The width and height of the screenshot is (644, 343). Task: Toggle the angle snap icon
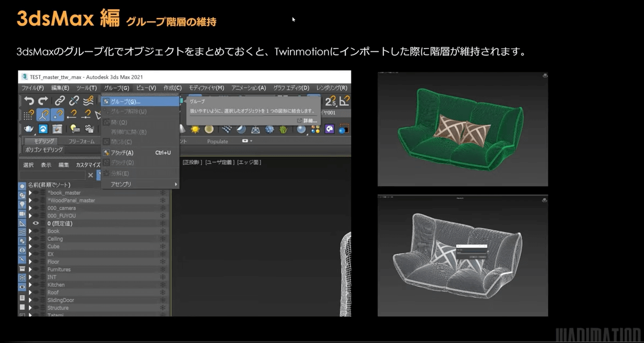tap(344, 100)
